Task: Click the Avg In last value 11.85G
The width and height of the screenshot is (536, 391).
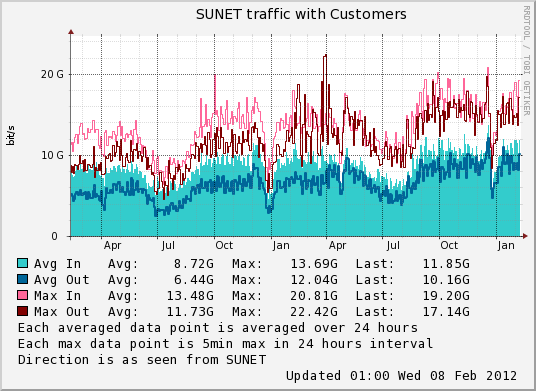Action: click(446, 264)
